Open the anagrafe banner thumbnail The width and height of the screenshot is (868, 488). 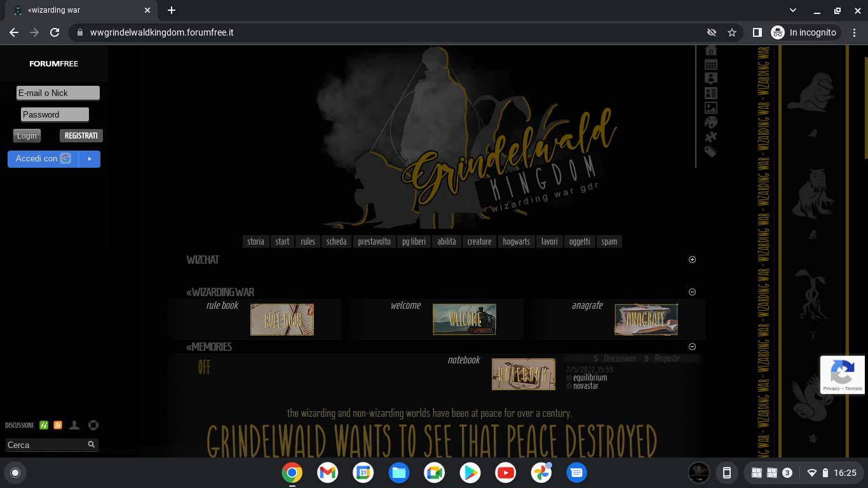point(646,319)
